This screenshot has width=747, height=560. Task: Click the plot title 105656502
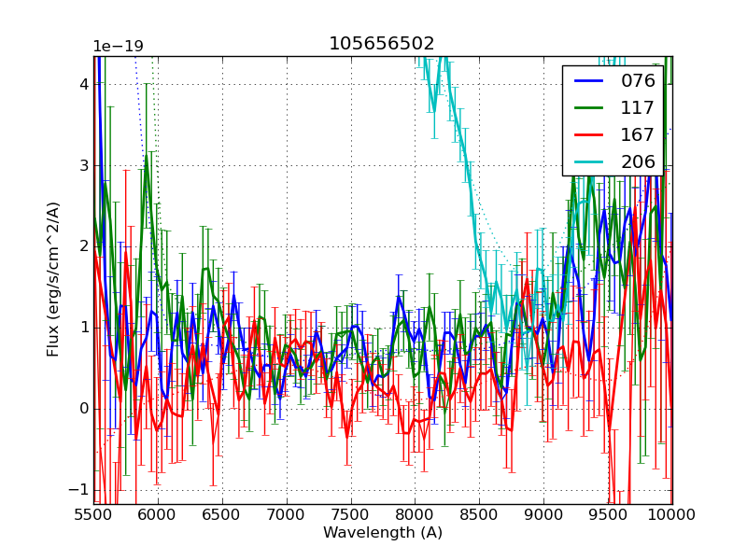[x=382, y=44]
